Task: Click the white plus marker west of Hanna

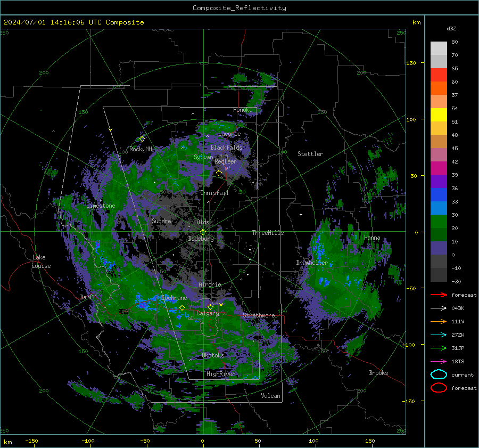Action: 301,214
